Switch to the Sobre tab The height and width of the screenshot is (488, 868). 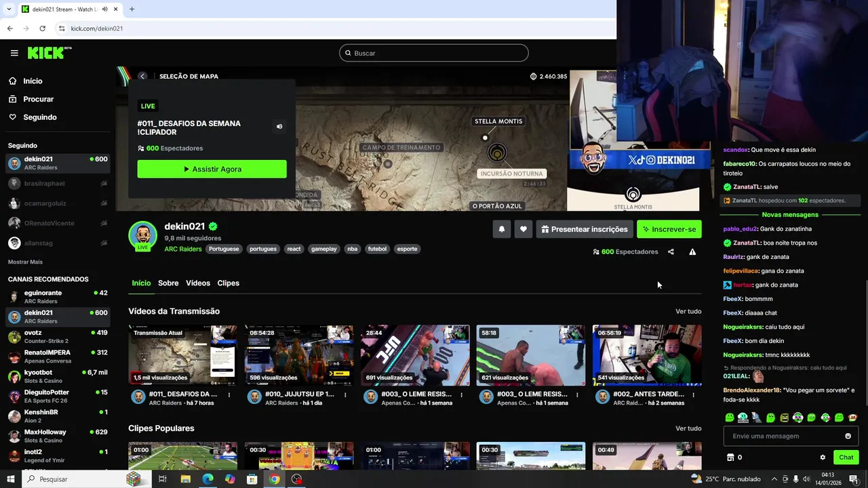[x=168, y=283]
